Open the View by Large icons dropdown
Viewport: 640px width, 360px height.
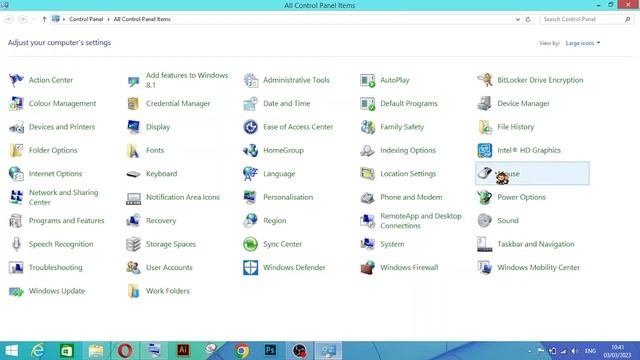pos(583,43)
